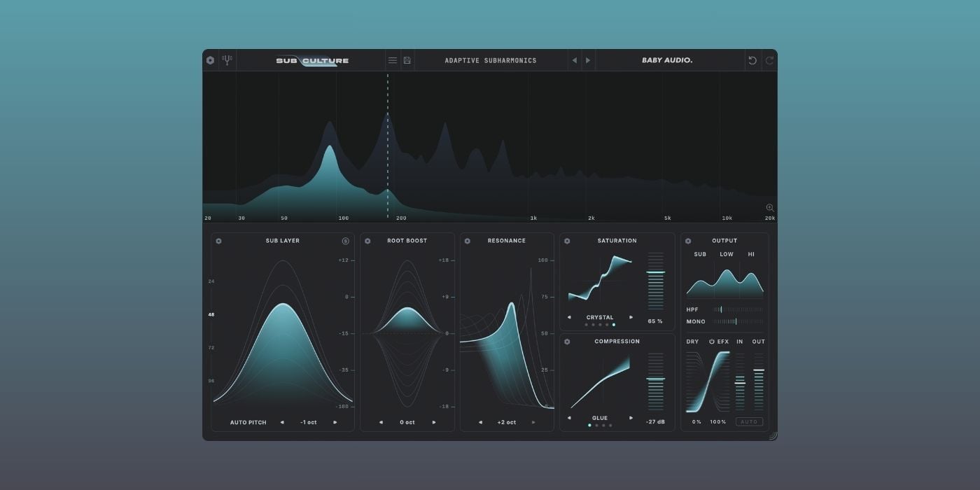Image resolution: width=980 pixels, height=490 pixels.
Task: Lower Resonance octave with left arrow
Action: 480,422
